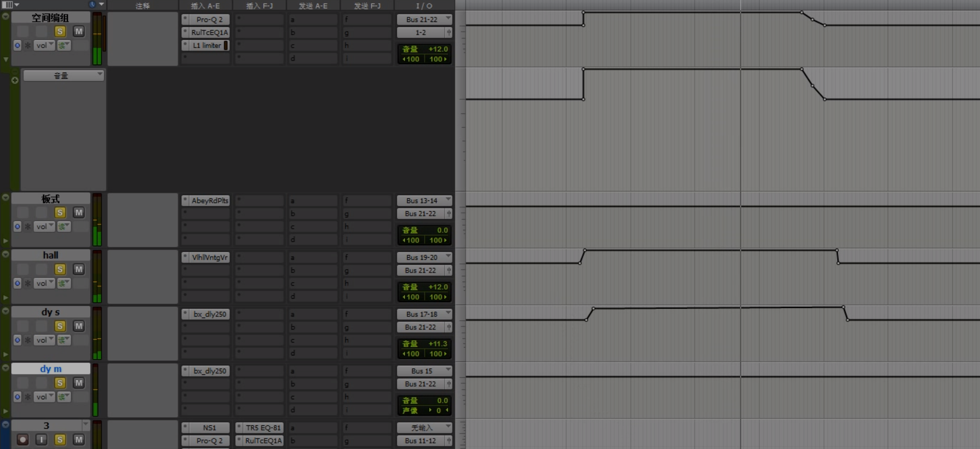Click the elastic audio clock icon on hall track

click(x=17, y=283)
